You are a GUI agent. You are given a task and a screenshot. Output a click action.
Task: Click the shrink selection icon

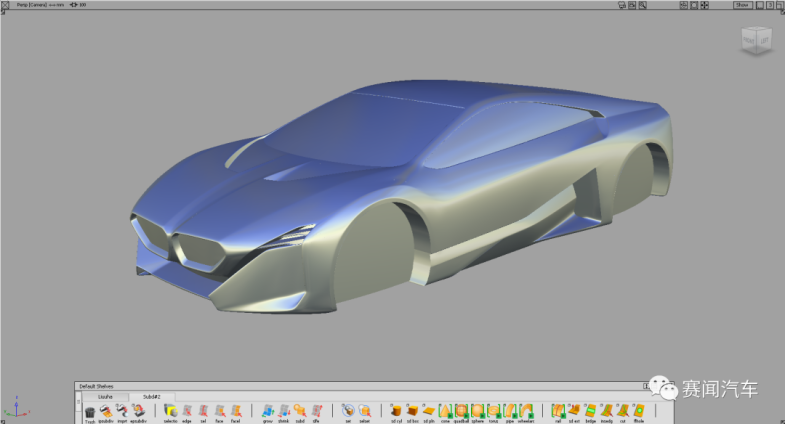tap(284, 411)
